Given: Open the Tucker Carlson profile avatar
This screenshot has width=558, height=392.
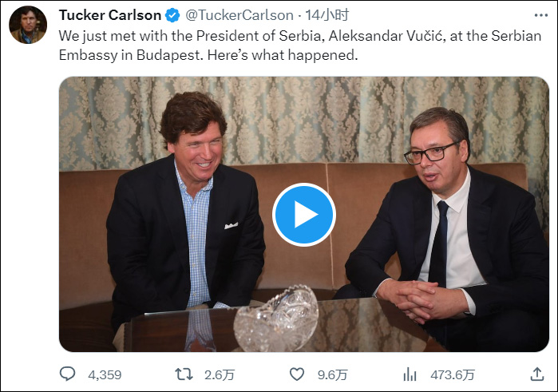Looking at the screenshot, I should 28,24.
